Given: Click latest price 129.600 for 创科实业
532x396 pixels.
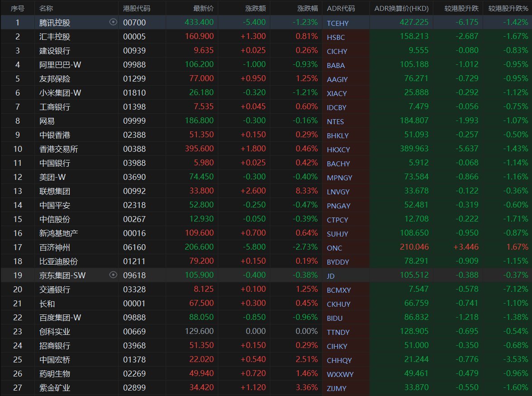Looking at the screenshot, I should tap(199, 331).
